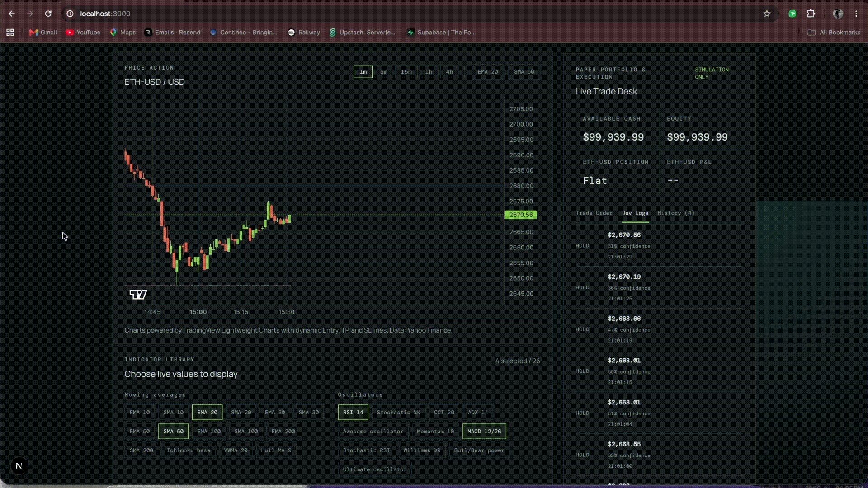Enable the VWMA 20 indicator

point(236,450)
